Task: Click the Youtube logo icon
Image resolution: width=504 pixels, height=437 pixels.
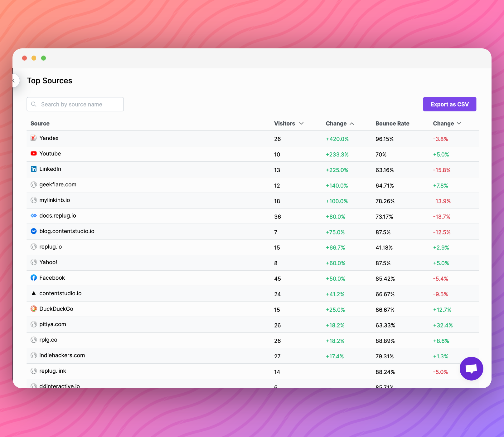Action: (x=34, y=154)
